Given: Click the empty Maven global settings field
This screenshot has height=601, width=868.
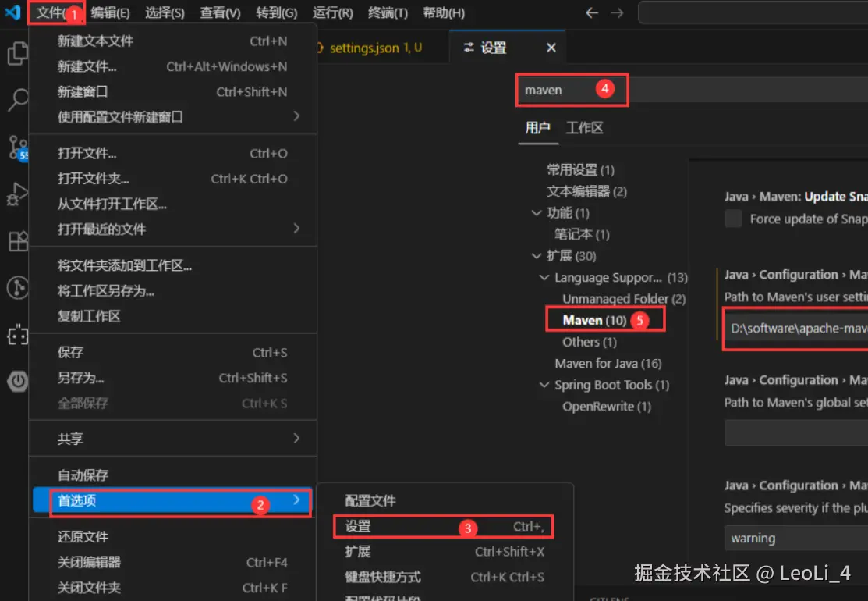Looking at the screenshot, I should [x=796, y=432].
